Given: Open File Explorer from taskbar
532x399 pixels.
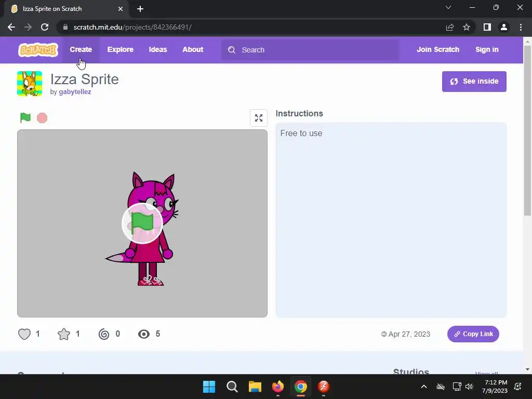Looking at the screenshot, I should [255, 387].
